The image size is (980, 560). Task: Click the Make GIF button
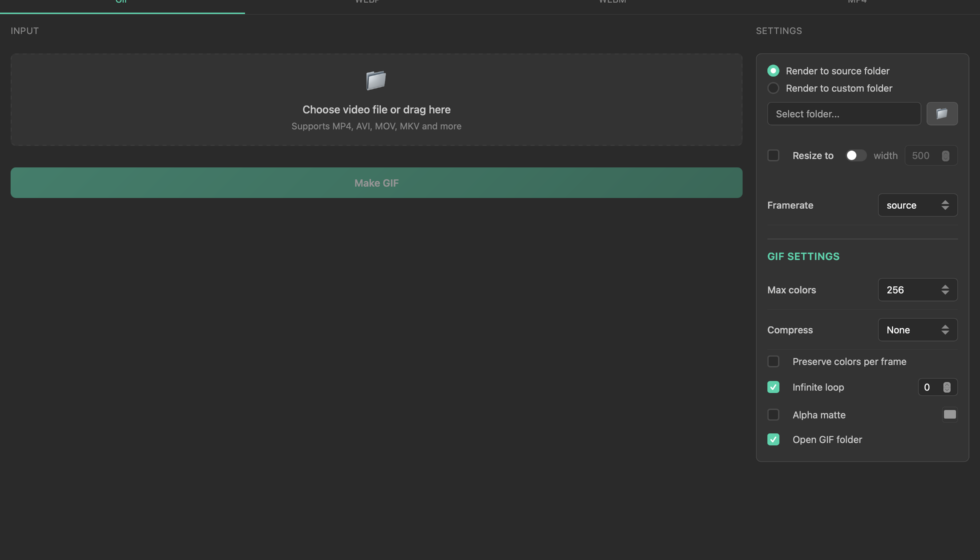pyautogui.click(x=376, y=182)
